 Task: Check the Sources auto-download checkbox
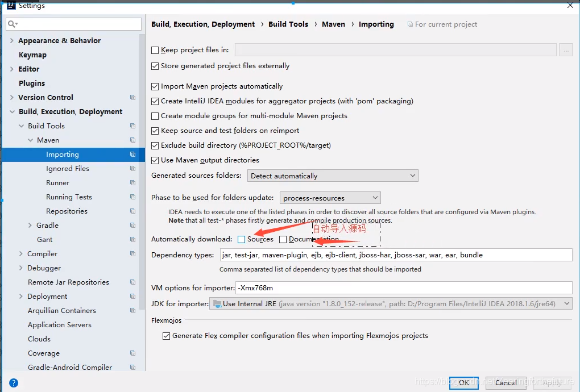(242, 239)
